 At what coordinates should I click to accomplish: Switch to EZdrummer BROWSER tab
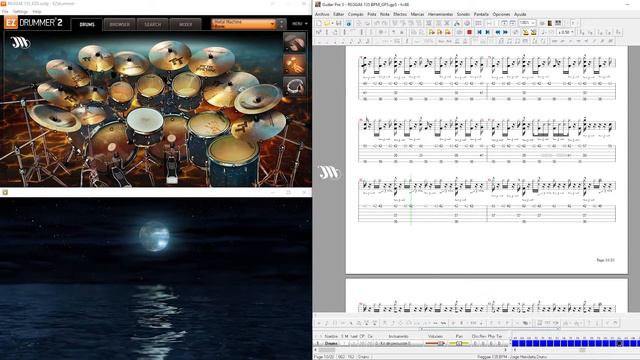click(120, 24)
